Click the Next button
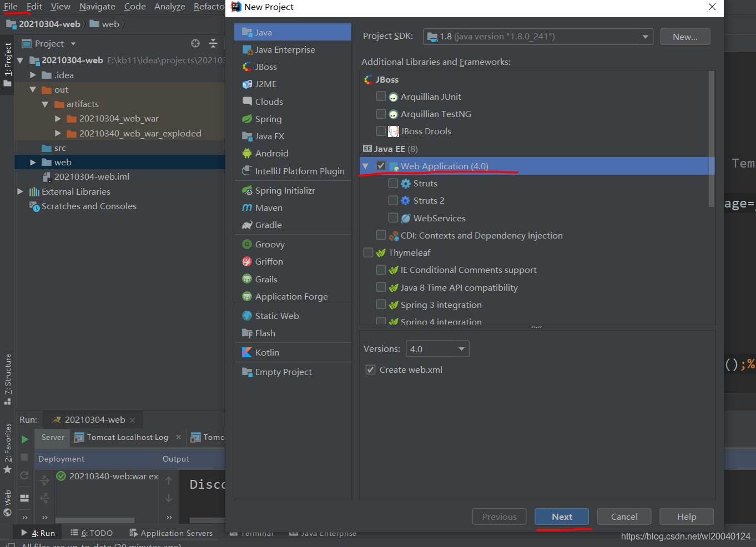The height and width of the screenshot is (547, 756). pyautogui.click(x=562, y=516)
